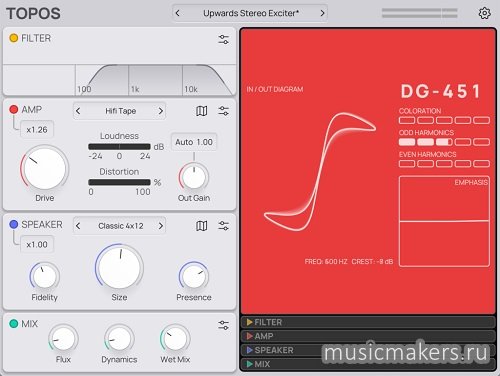
Task: Select previous amp model before Hifi Tape
Action: [78, 111]
